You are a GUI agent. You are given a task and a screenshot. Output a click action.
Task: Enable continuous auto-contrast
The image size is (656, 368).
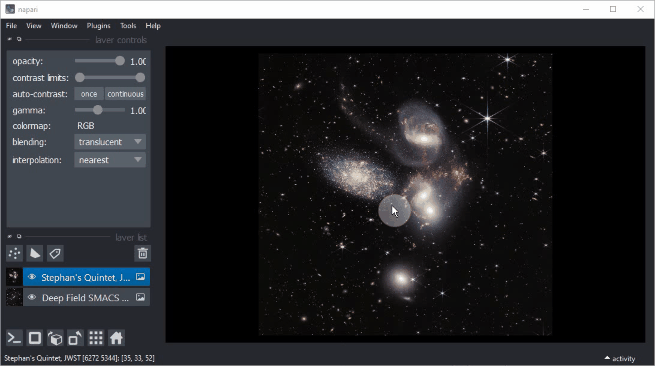126,94
